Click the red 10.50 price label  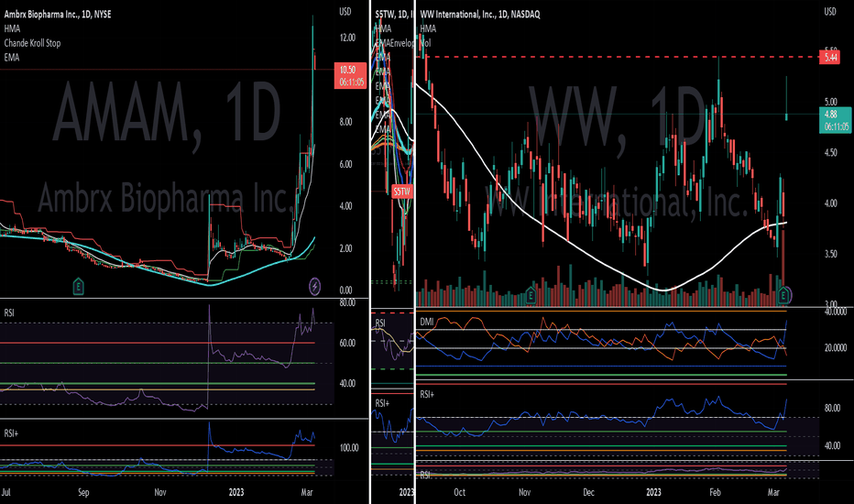point(350,76)
